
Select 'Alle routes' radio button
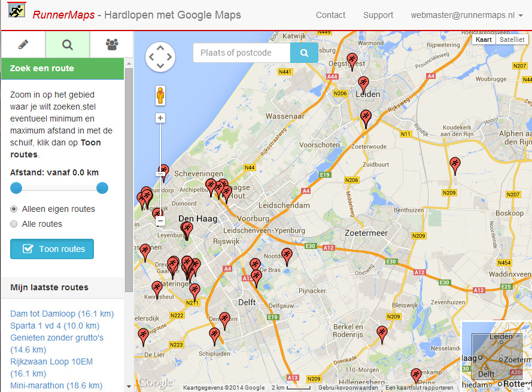point(14,224)
